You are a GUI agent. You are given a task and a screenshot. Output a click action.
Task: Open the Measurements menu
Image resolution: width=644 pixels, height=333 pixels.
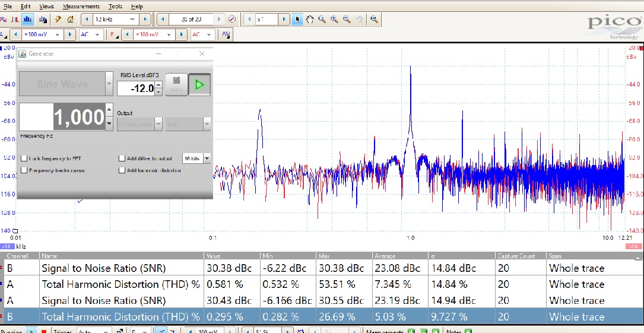[81, 6]
